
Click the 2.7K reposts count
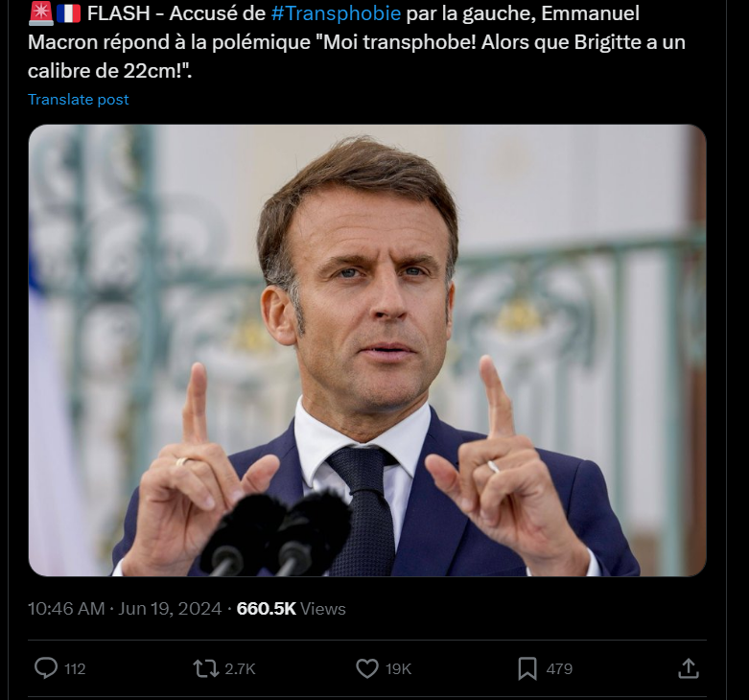(240, 669)
